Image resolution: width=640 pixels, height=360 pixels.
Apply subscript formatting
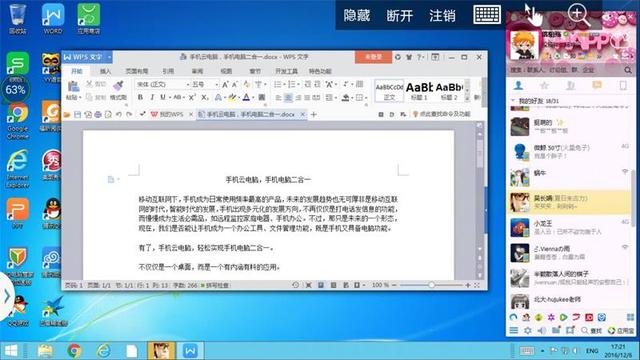[x=205, y=97]
